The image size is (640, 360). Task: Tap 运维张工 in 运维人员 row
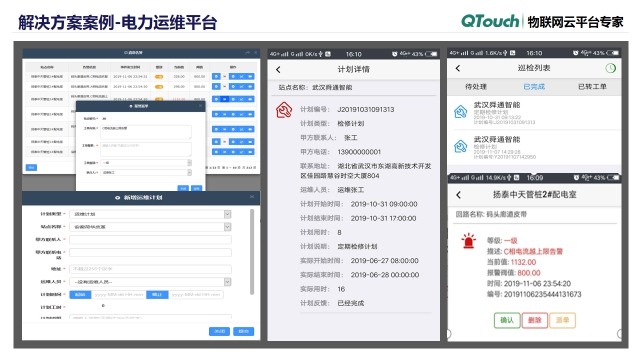point(351,190)
